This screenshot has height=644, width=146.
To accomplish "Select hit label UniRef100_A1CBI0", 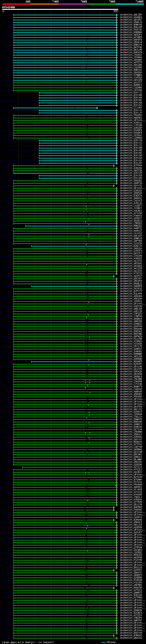I will click(131, 472).
